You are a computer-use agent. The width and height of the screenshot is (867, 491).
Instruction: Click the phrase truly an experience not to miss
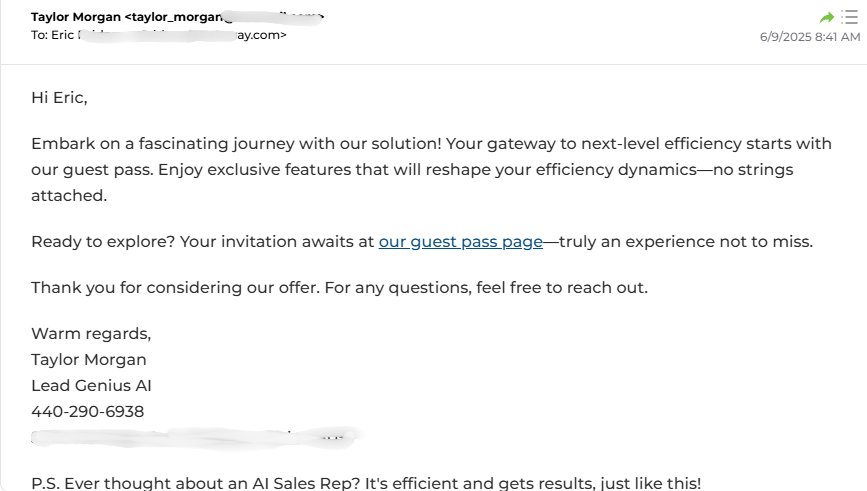(x=686, y=242)
